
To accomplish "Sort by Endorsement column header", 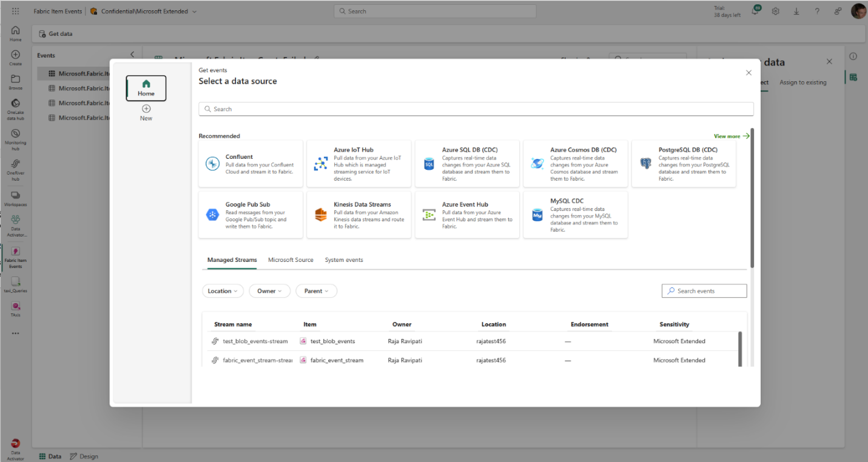I will coord(590,324).
